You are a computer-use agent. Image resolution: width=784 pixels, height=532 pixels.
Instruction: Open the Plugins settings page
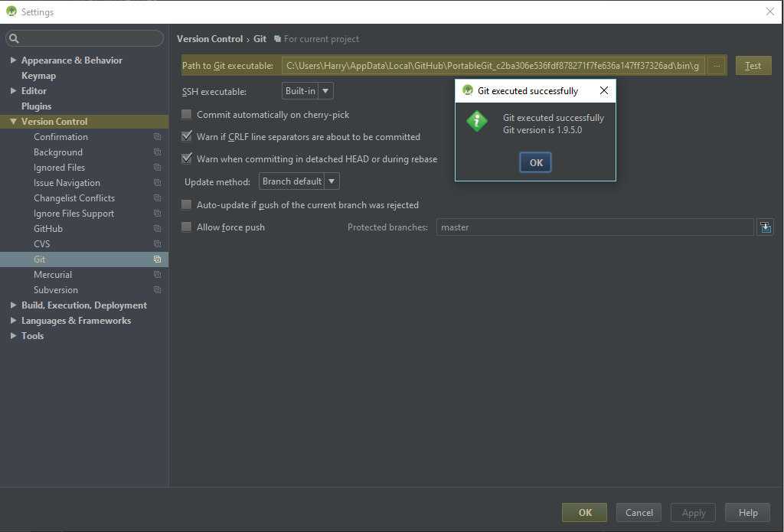coord(37,106)
